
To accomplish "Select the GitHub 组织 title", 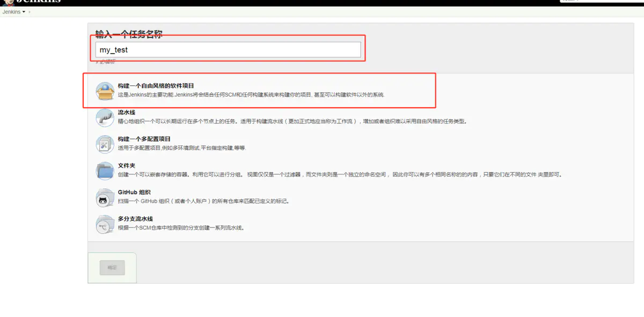I will (x=134, y=192).
